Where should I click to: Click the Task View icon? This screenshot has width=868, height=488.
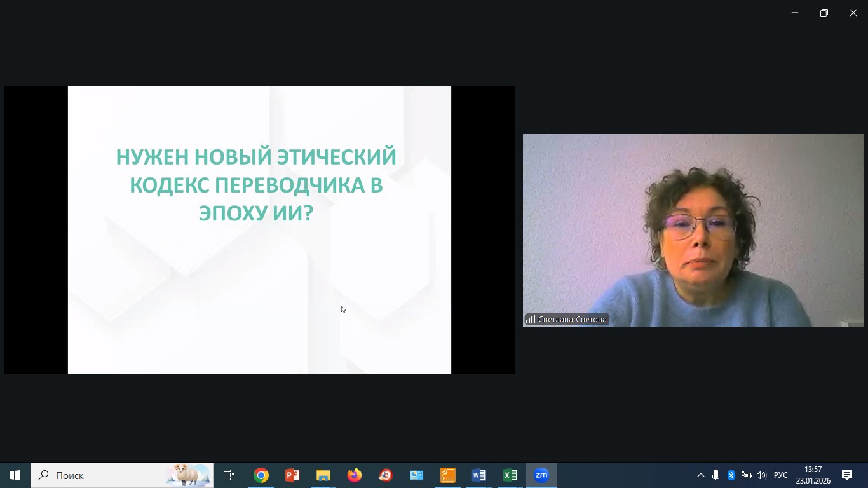[x=229, y=475]
